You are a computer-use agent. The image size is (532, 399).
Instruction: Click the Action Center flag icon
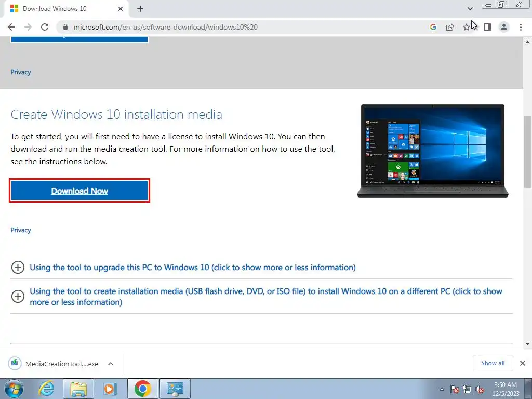coord(455,389)
